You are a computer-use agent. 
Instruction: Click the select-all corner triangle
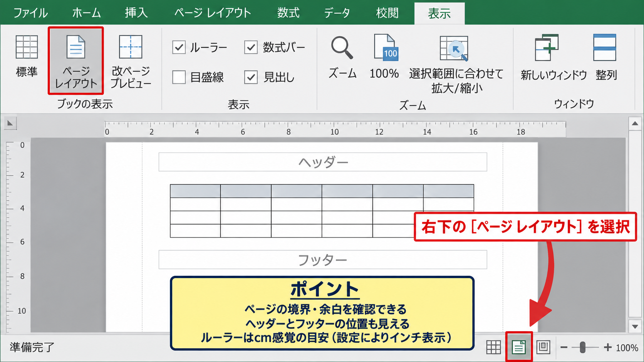coord(10,123)
